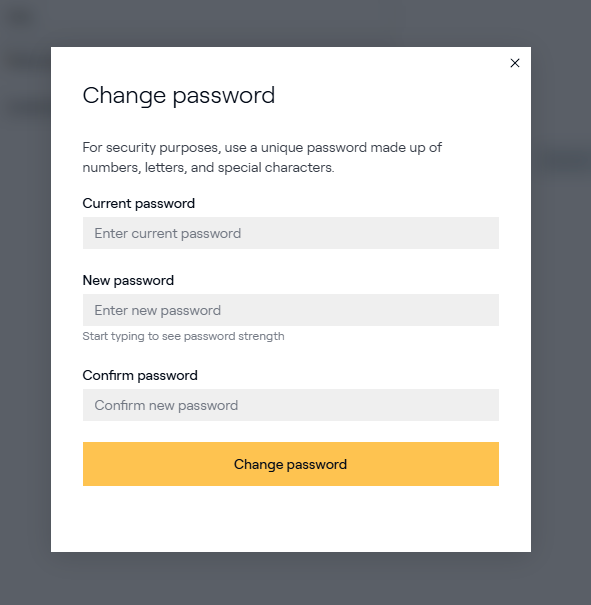Click the dimmed overlay right of dialog
This screenshot has height=605, width=591.
pos(561,301)
